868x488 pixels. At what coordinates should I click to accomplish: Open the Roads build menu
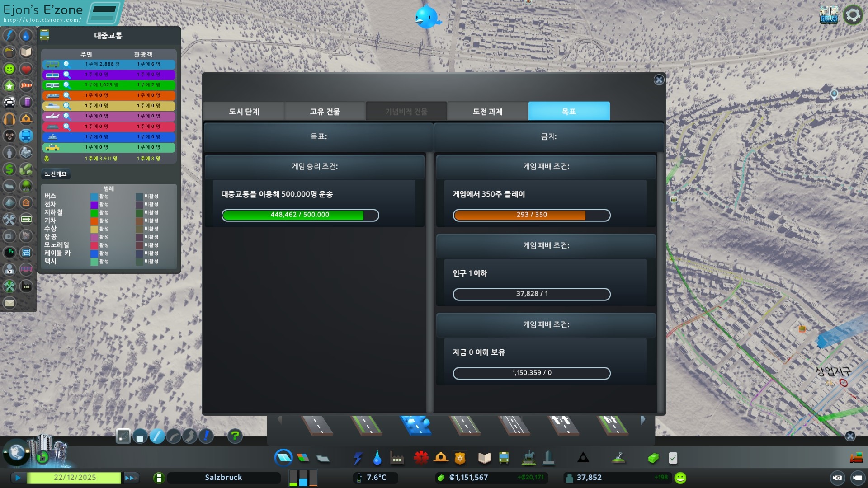click(x=283, y=458)
